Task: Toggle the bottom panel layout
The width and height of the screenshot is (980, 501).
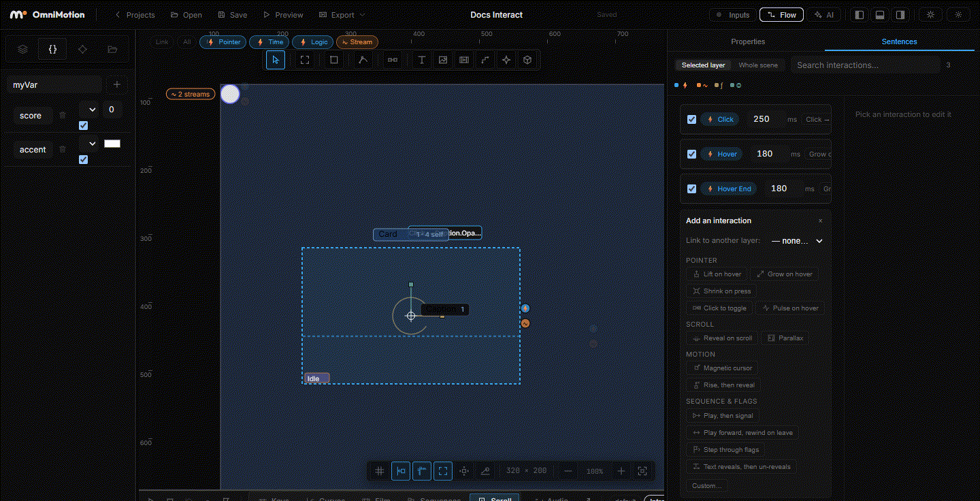Action: pyautogui.click(x=880, y=15)
